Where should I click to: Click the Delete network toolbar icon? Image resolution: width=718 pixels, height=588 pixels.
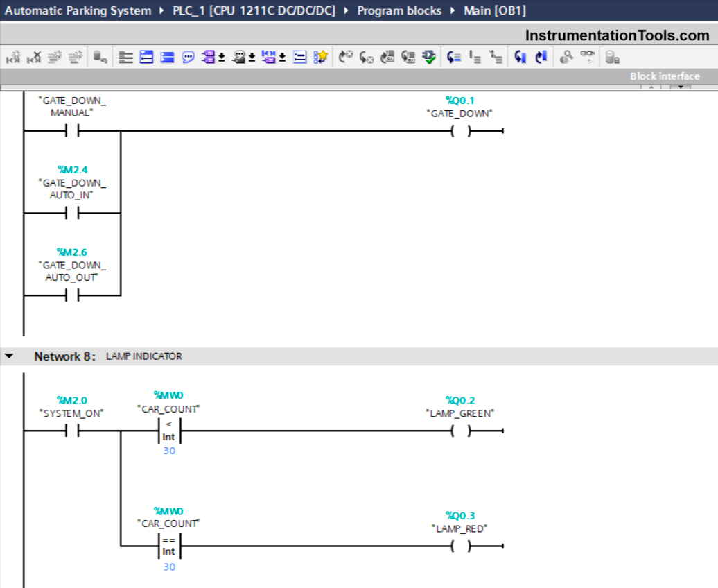(x=34, y=58)
